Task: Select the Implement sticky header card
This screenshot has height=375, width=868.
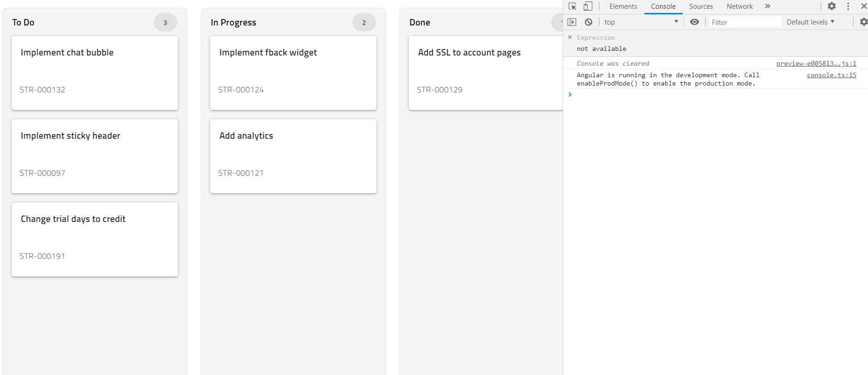Action: point(95,156)
